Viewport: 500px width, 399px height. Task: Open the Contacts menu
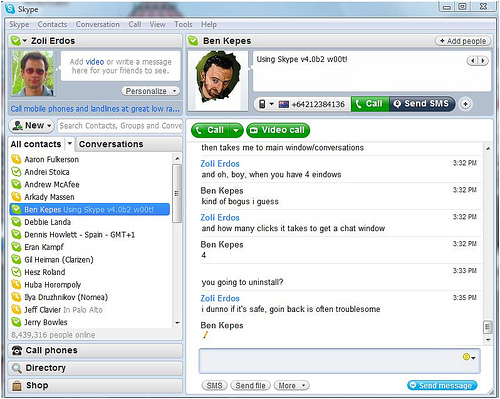(x=52, y=24)
